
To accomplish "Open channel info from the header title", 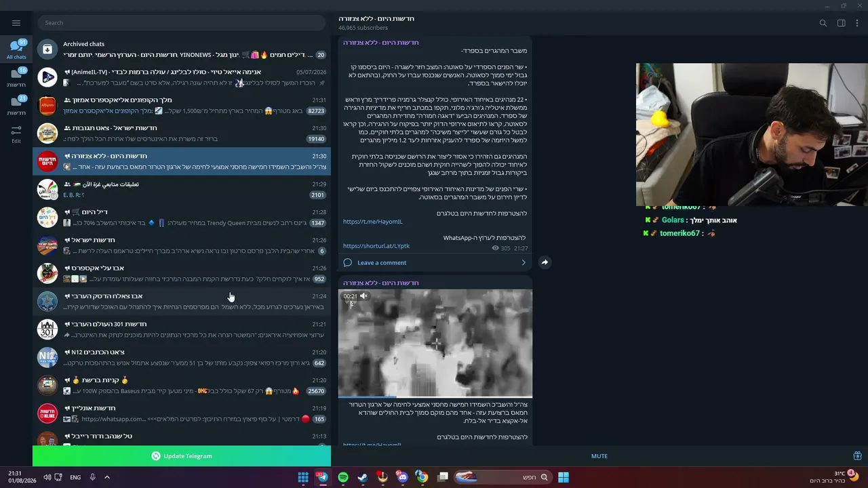I will pyautogui.click(x=376, y=18).
